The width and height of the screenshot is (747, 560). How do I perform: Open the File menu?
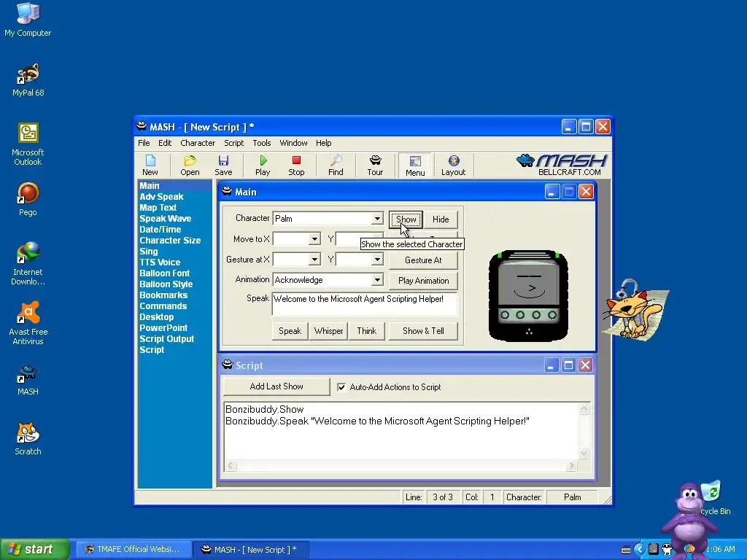pos(144,143)
